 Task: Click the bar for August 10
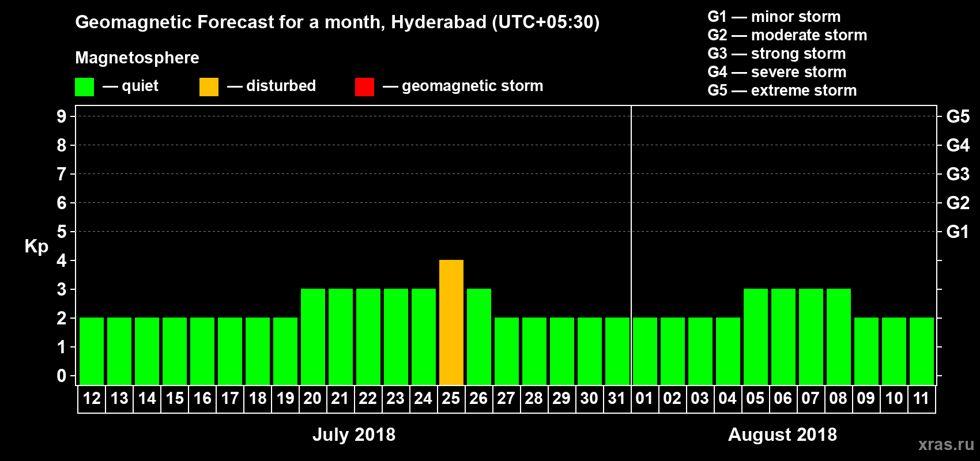(894, 351)
